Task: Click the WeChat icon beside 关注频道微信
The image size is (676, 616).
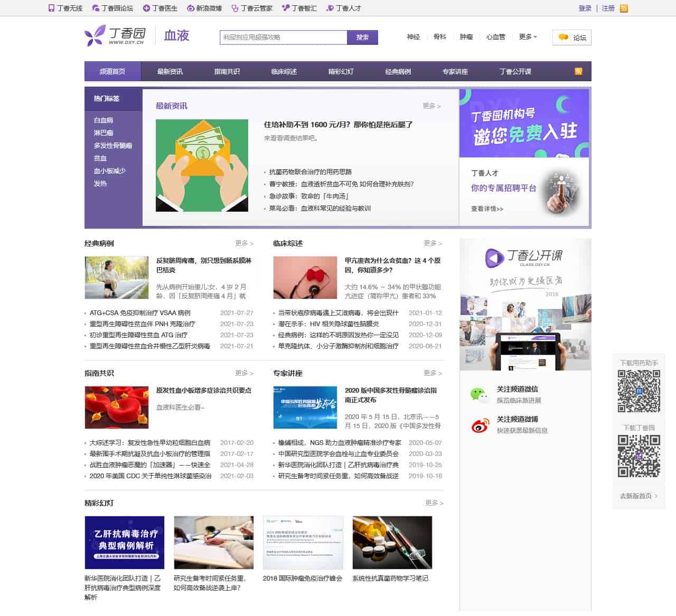Action: [x=478, y=393]
